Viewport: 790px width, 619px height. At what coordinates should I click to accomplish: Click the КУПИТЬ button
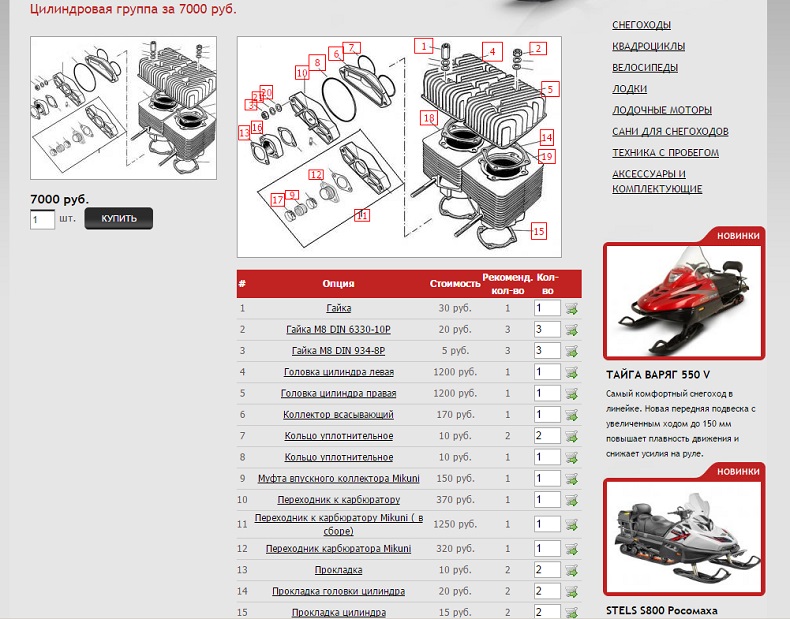(x=119, y=219)
